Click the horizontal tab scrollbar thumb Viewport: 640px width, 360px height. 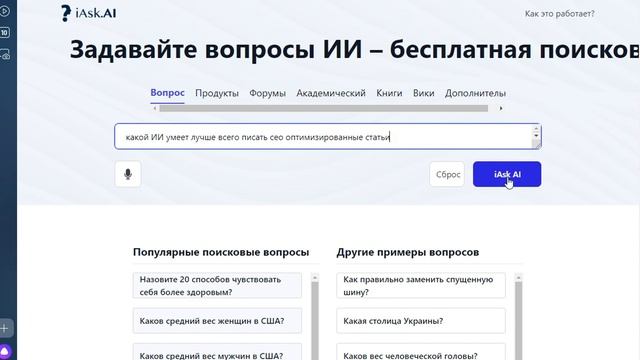tap(324, 109)
